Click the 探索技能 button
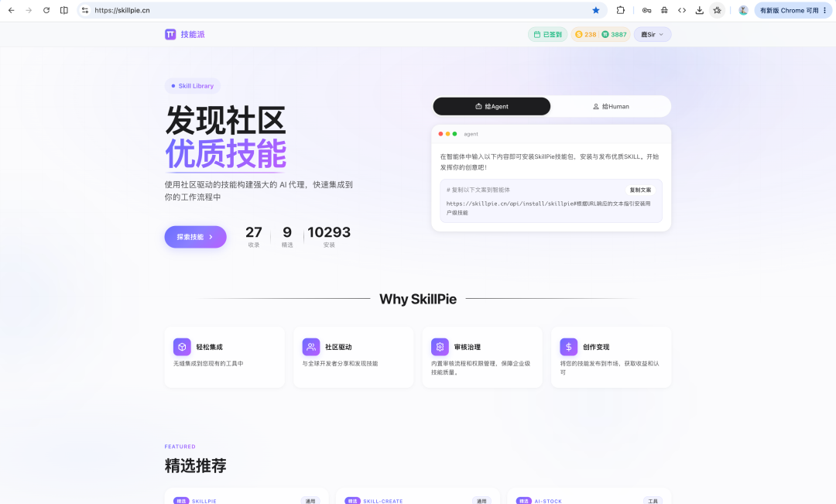This screenshot has width=836, height=504. point(195,237)
